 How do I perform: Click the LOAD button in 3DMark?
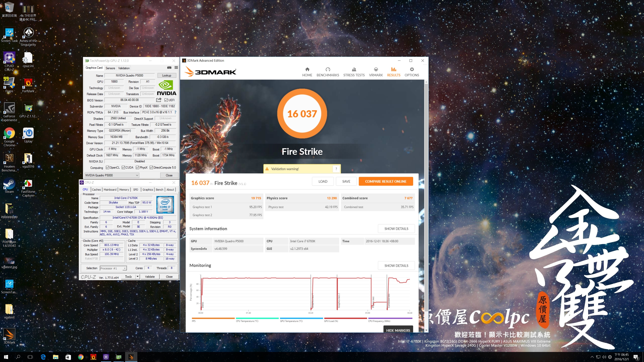(323, 181)
